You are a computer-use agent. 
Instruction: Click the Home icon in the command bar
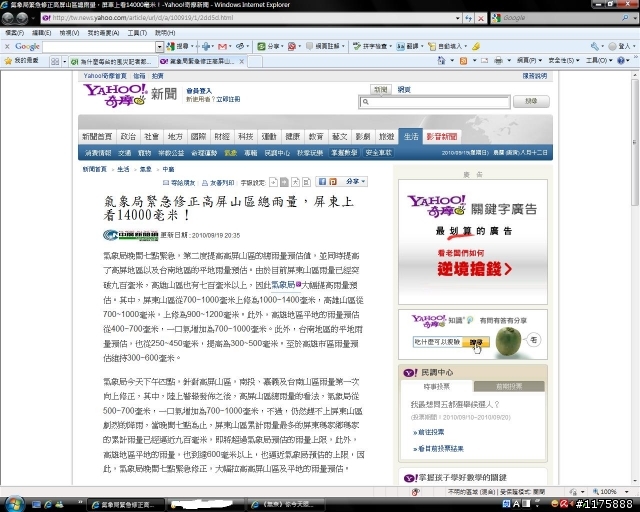coord(441,60)
